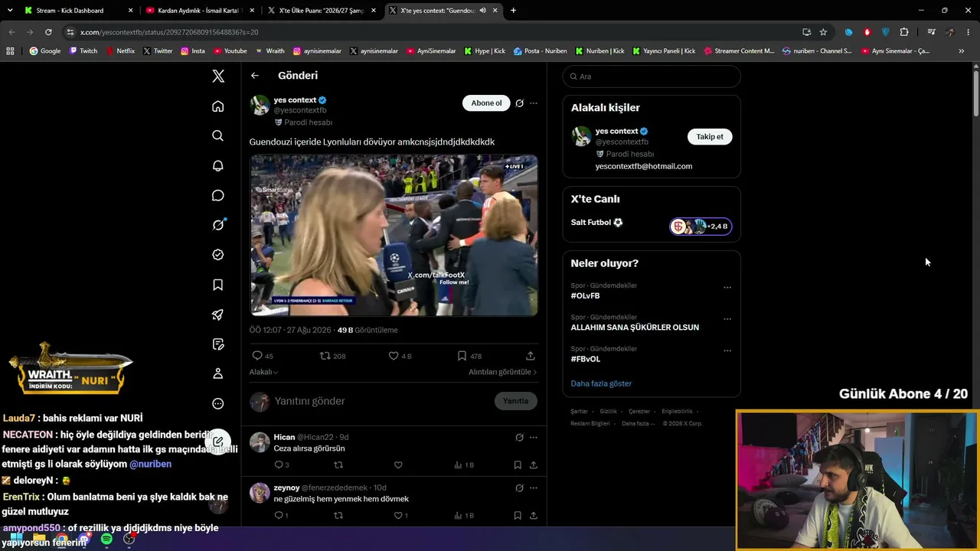Screen dimensions: 980x551
Task: Bookmark Hican's comment
Action: click(x=518, y=465)
